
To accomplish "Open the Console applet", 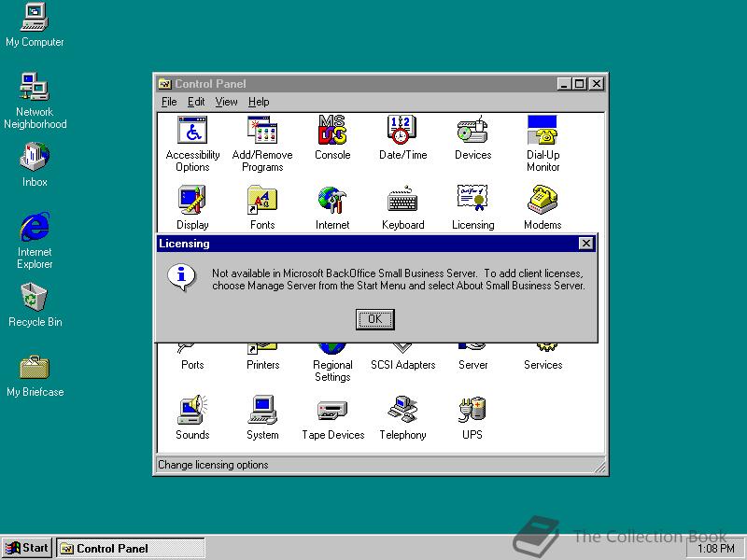I will coord(332,138).
